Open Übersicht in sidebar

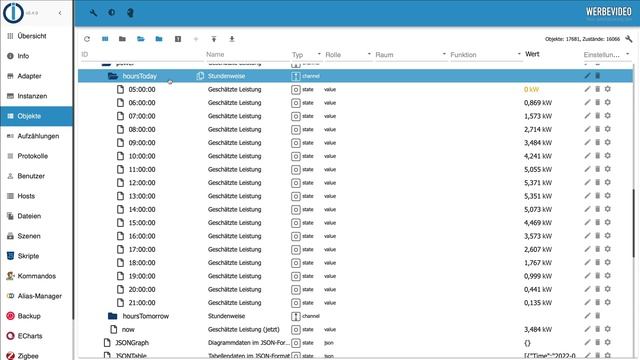coord(37,36)
